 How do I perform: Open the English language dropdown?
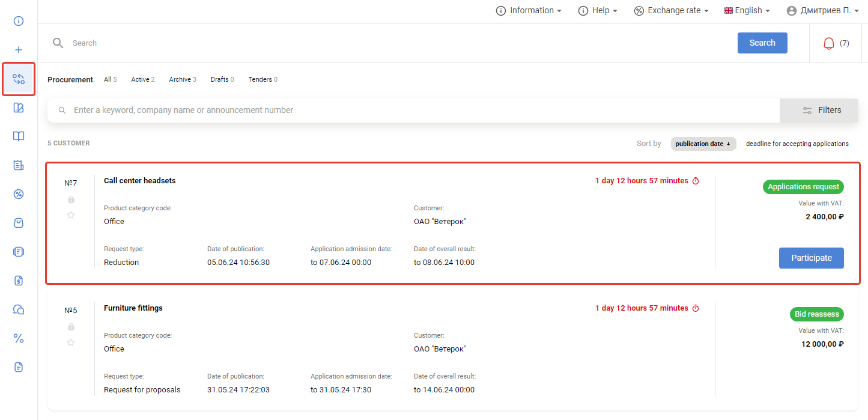747,11
